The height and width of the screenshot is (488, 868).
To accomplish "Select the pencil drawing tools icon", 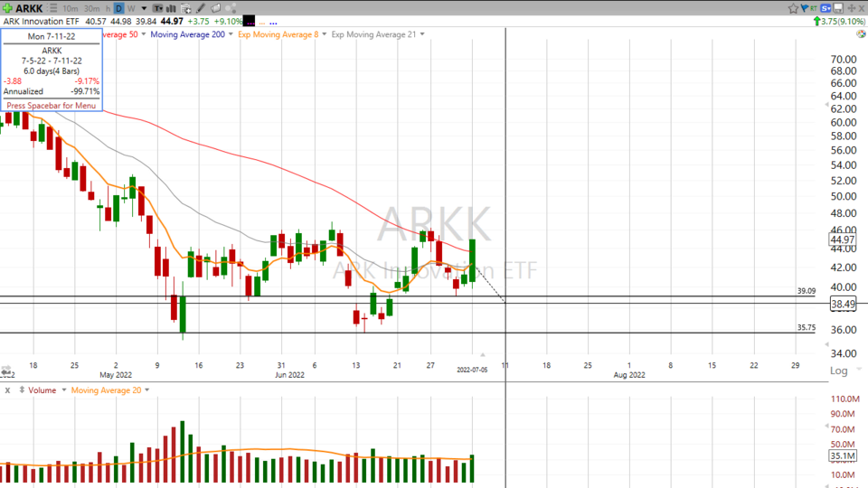I will coord(201,8).
